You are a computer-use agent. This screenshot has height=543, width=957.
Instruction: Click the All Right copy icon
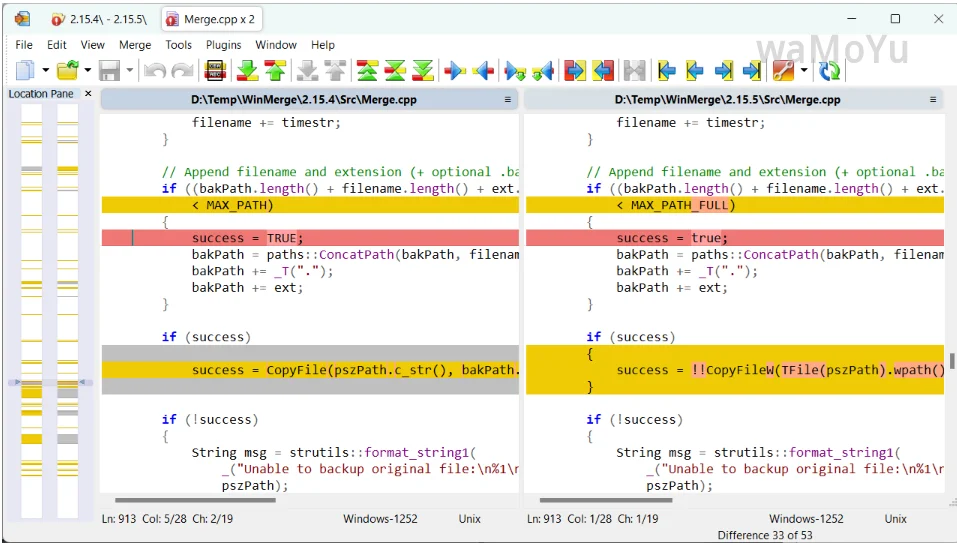(574, 71)
